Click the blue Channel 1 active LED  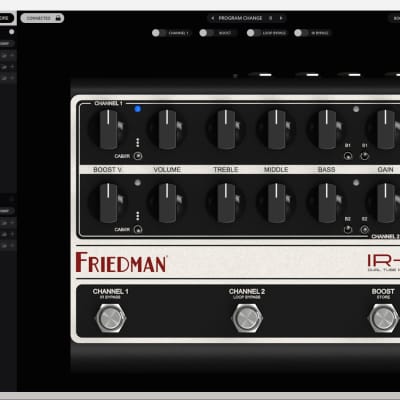pyautogui.click(x=137, y=109)
